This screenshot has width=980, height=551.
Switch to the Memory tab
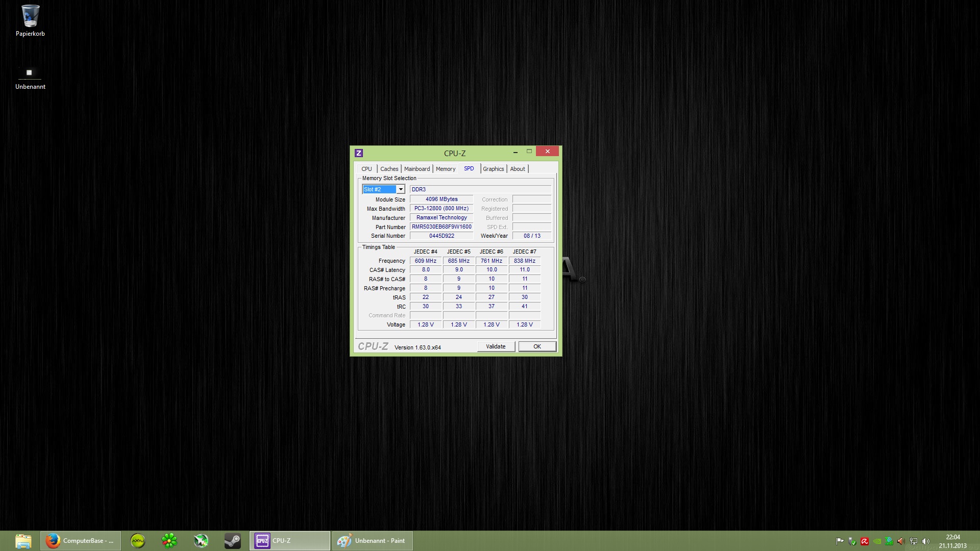click(445, 169)
